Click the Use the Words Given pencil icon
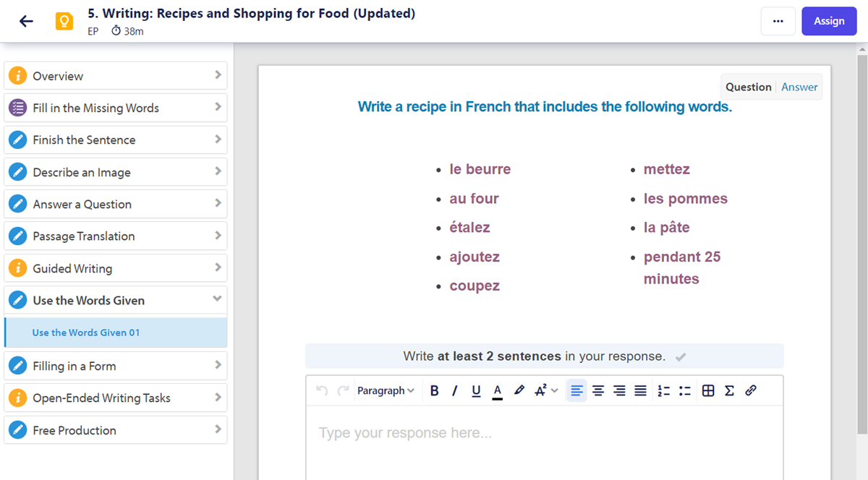This screenshot has width=868, height=480. click(17, 300)
